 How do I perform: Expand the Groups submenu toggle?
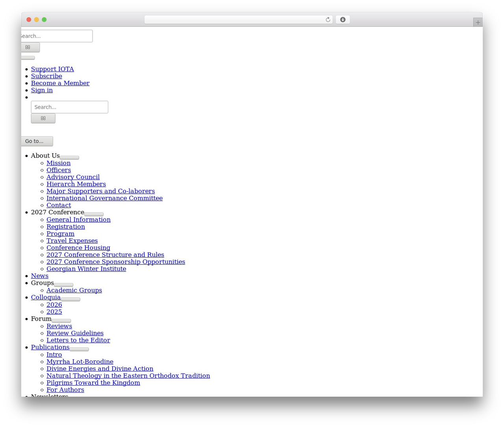[x=63, y=285]
